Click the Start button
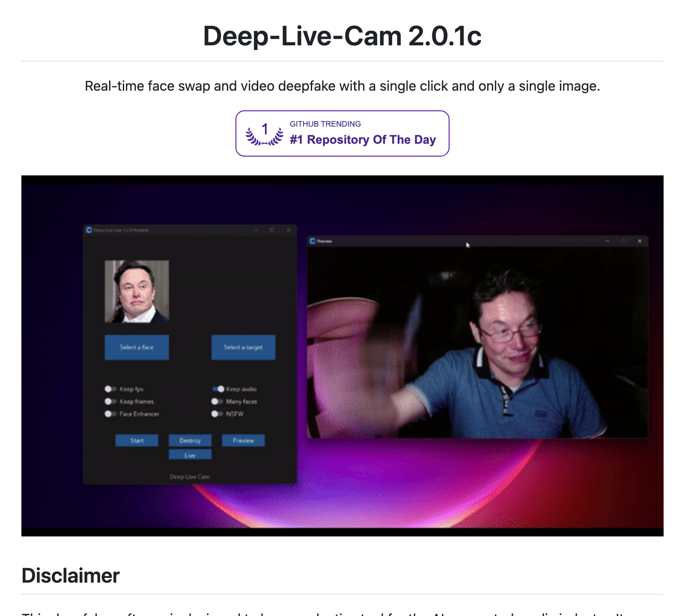This screenshot has height=616, width=685. click(x=137, y=441)
